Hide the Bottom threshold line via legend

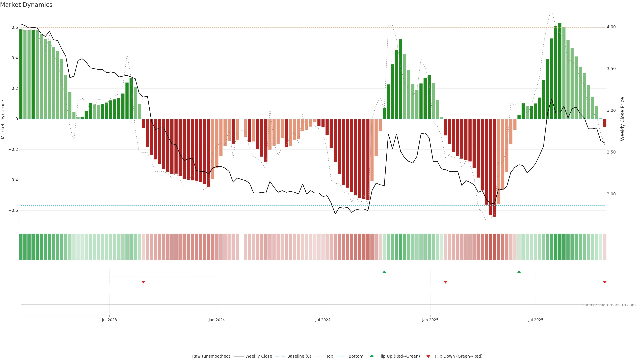tap(356, 356)
